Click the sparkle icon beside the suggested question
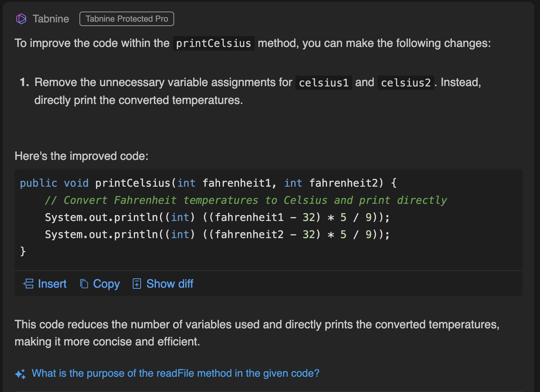The image size is (540, 392). pos(21,374)
